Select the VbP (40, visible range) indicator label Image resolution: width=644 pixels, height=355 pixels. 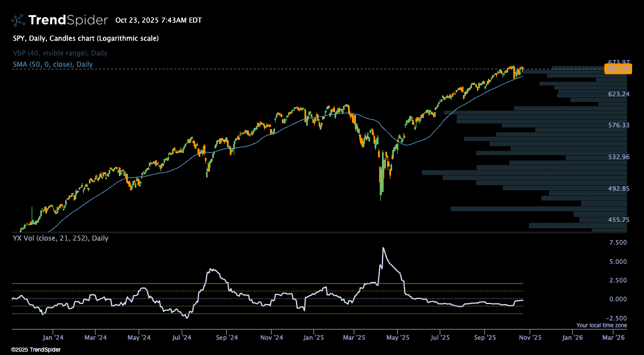60,53
